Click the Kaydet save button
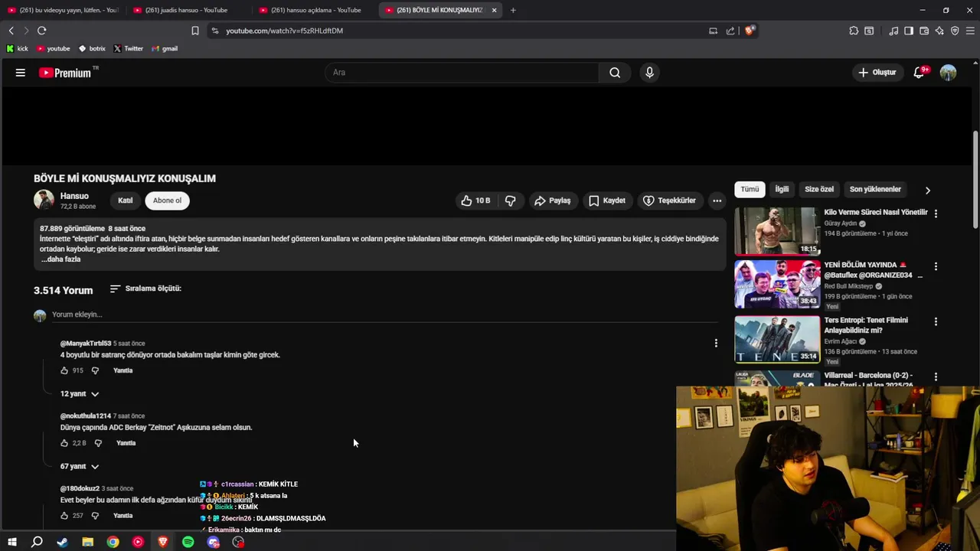Screen dimensions: 980x551 [x=607, y=201]
